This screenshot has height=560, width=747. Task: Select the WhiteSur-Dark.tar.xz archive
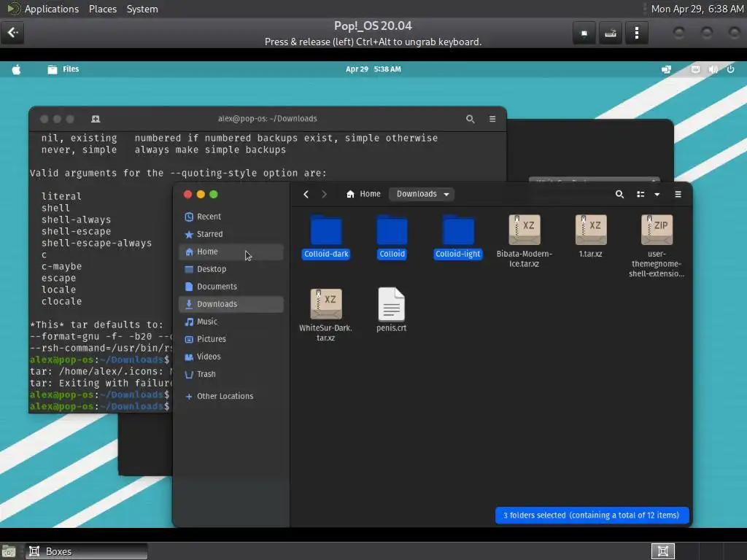(x=326, y=315)
